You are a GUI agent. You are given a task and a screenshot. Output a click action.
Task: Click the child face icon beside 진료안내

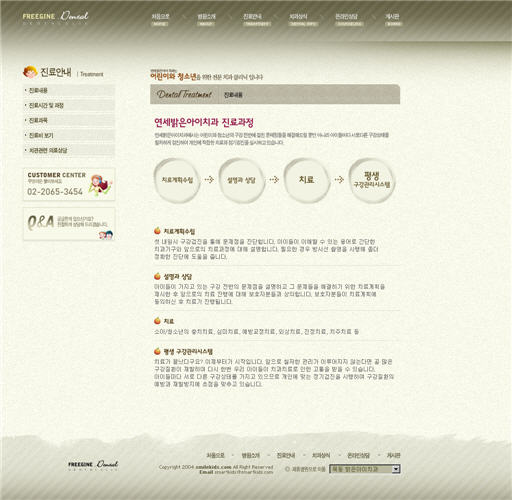pyautogui.click(x=30, y=72)
